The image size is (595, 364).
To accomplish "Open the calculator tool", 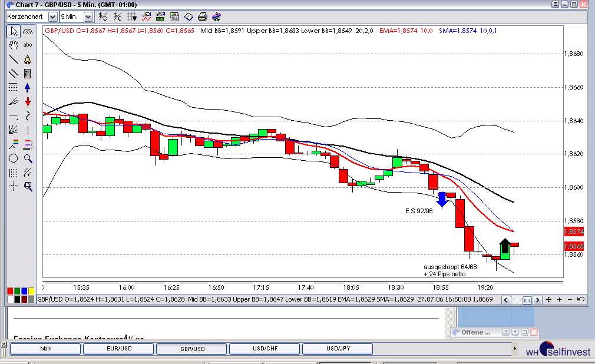I will 28,73.
